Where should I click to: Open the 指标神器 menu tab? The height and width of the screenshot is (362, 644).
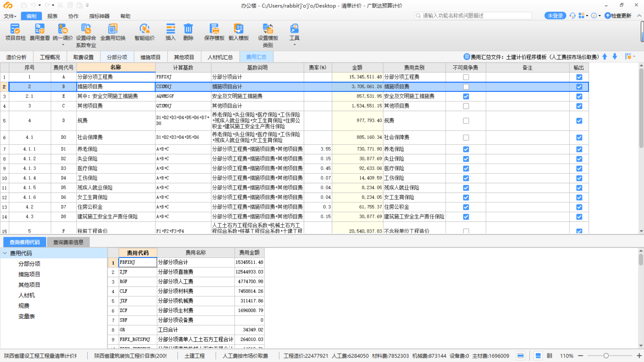[99, 16]
